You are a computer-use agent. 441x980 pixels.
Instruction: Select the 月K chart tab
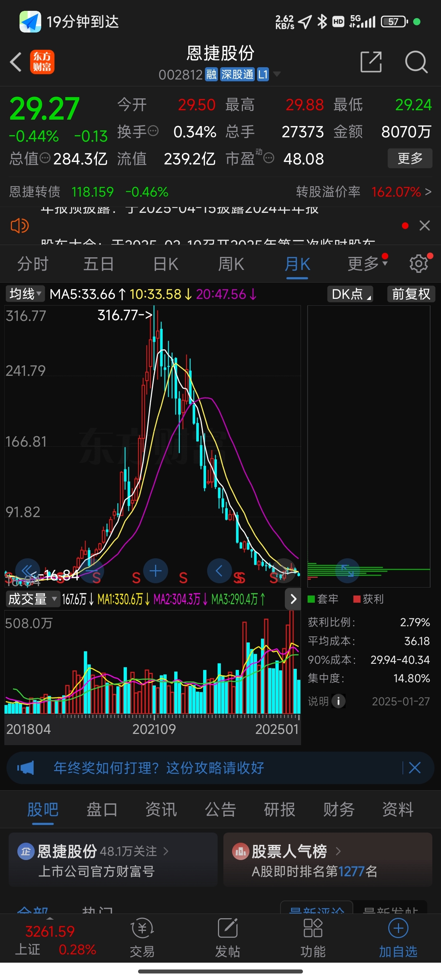(x=297, y=264)
